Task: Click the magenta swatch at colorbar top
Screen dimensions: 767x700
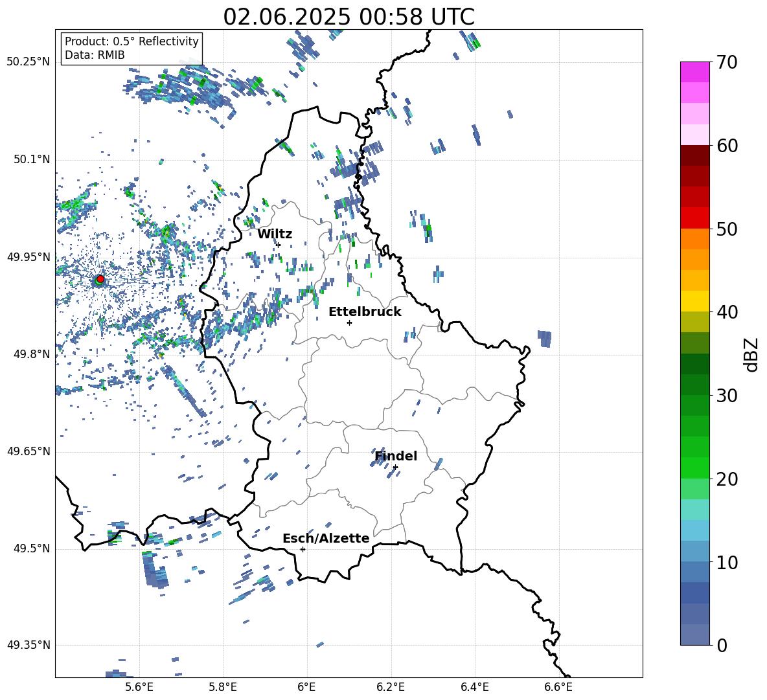Action: click(x=694, y=72)
